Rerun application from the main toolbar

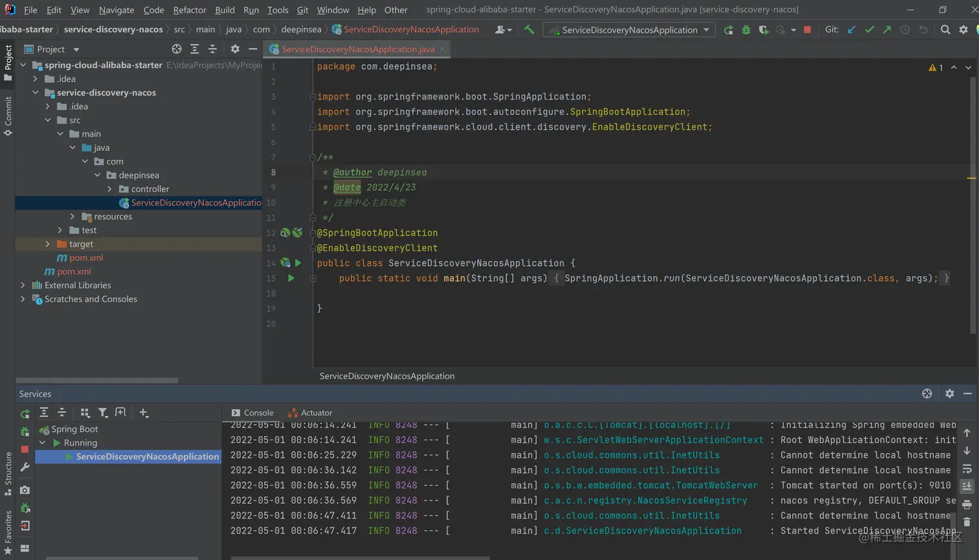(728, 30)
